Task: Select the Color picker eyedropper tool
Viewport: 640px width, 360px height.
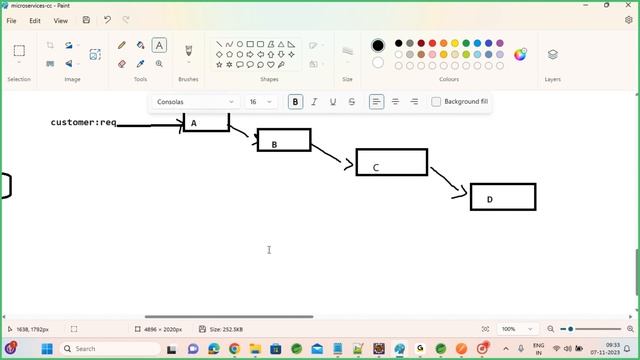Action: pyautogui.click(x=140, y=64)
